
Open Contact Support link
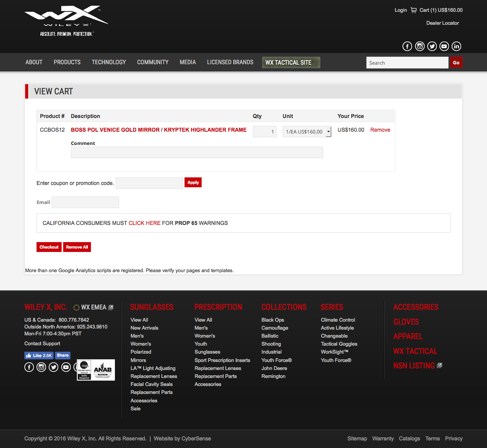(42, 344)
